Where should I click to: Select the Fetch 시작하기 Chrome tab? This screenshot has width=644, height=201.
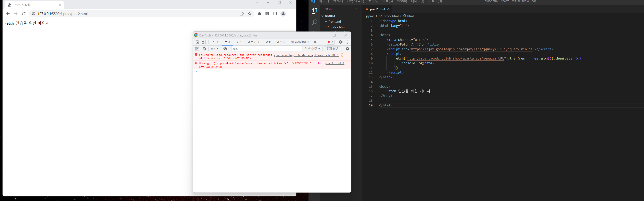pyautogui.click(x=34, y=5)
